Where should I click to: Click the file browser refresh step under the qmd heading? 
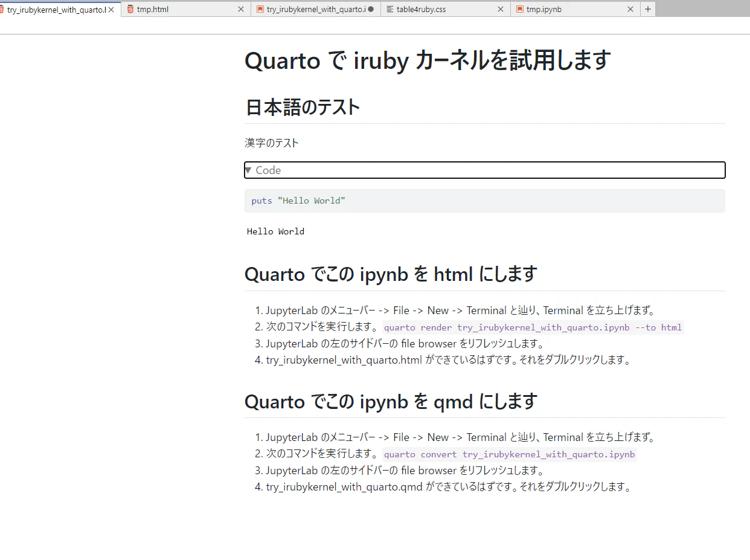pyautogui.click(x=405, y=471)
